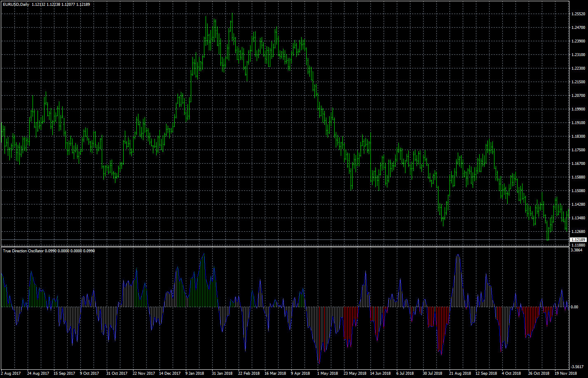Click the 1.20700 price axis label
Viewport: 588px width, 378px height.
[x=579, y=95]
